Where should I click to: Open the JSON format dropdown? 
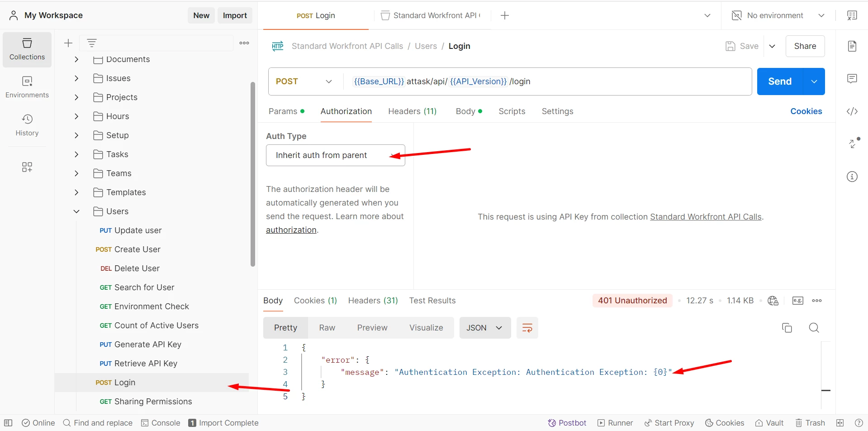click(485, 328)
